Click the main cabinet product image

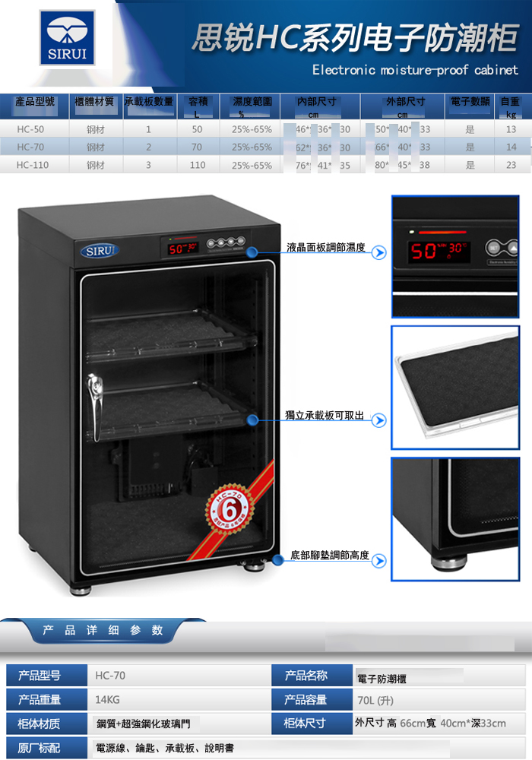coord(149,395)
